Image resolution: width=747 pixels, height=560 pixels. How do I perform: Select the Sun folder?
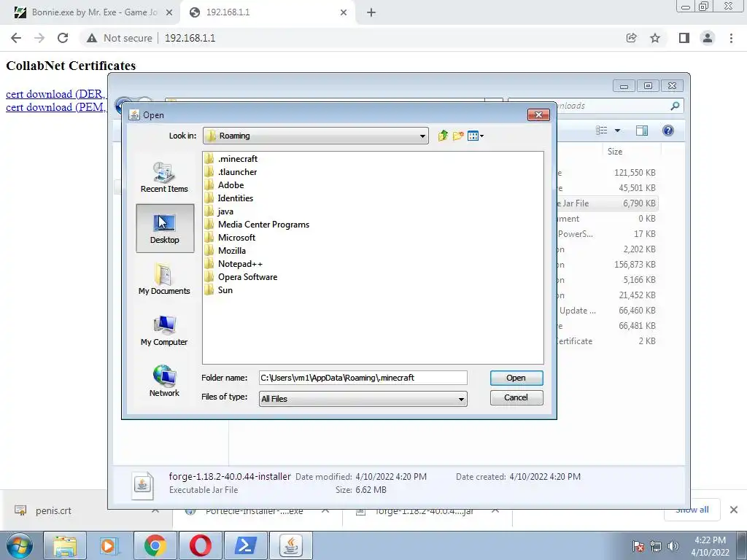click(x=219, y=290)
